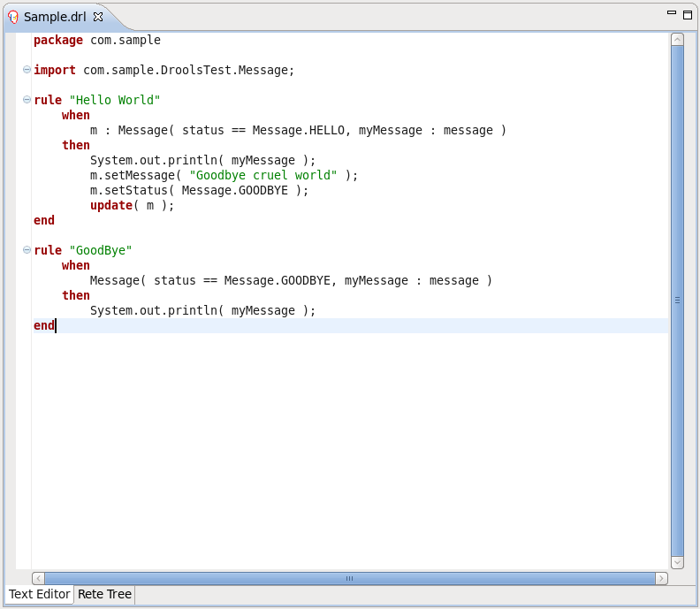700x609 pixels.
Task: Minimize the editor pane
Action: point(672,13)
